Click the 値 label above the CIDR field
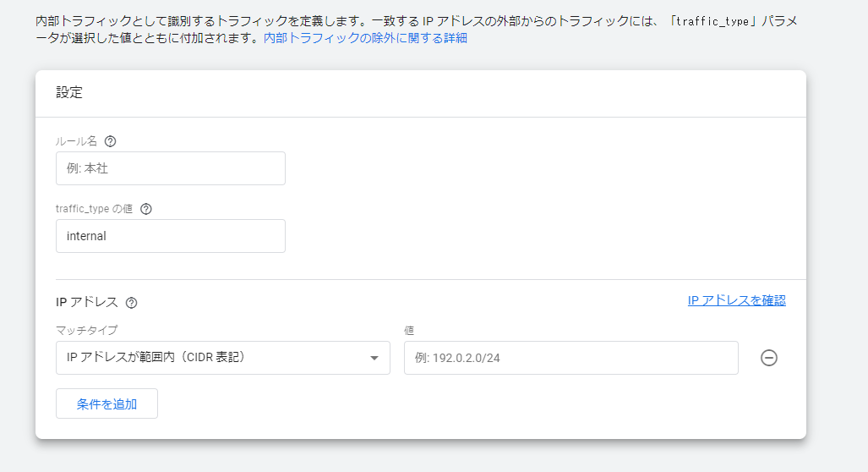868x472 pixels. click(x=409, y=330)
